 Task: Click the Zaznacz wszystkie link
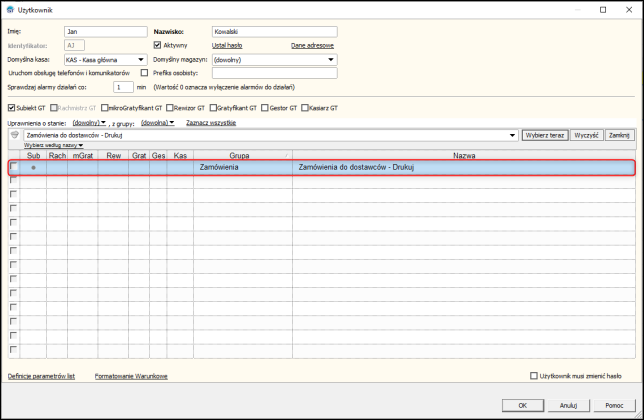point(211,123)
